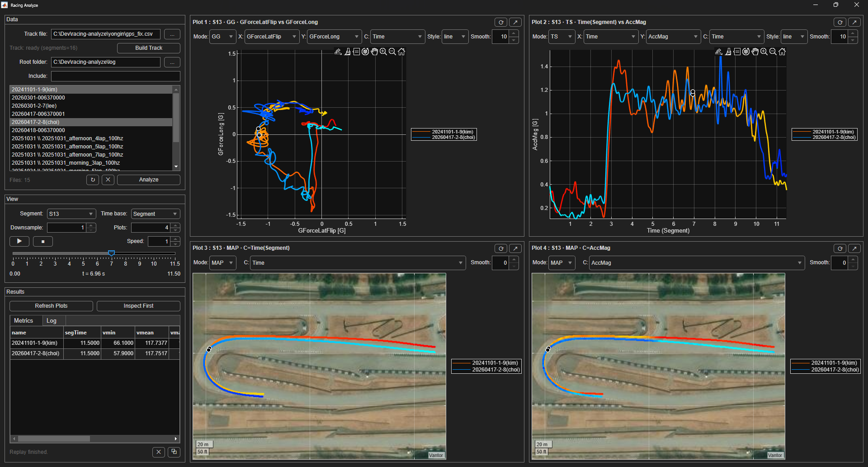
Task: Activate zoom in on Plot 1 axes
Action: point(384,52)
